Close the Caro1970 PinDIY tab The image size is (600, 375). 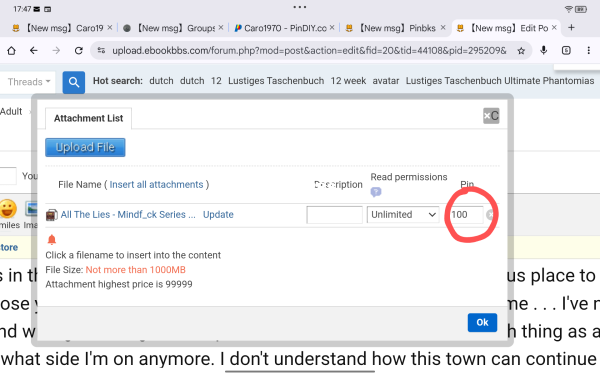pos(332,28)
